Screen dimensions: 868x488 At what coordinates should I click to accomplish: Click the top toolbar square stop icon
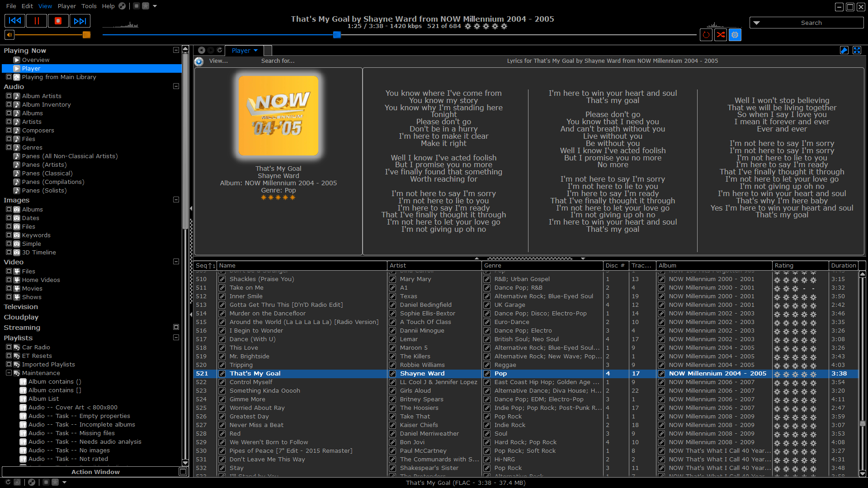click(137, 6)
